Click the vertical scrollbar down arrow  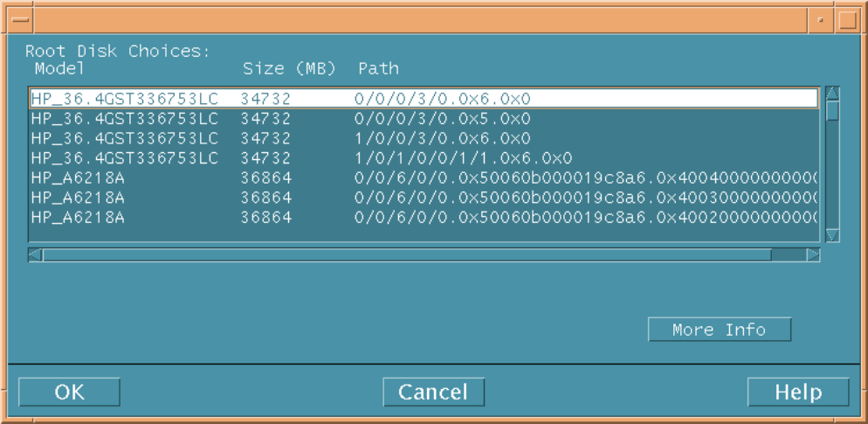(x=832, y=235)
